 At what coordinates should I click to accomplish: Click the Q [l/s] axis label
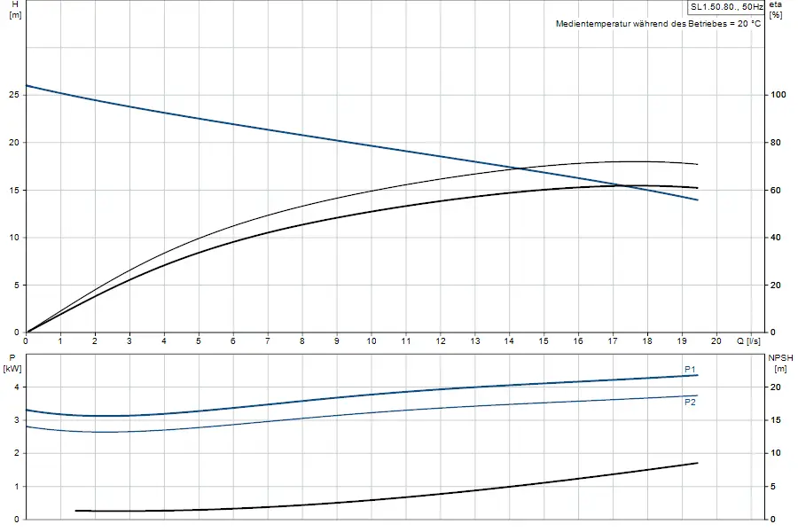pos(748,341)
